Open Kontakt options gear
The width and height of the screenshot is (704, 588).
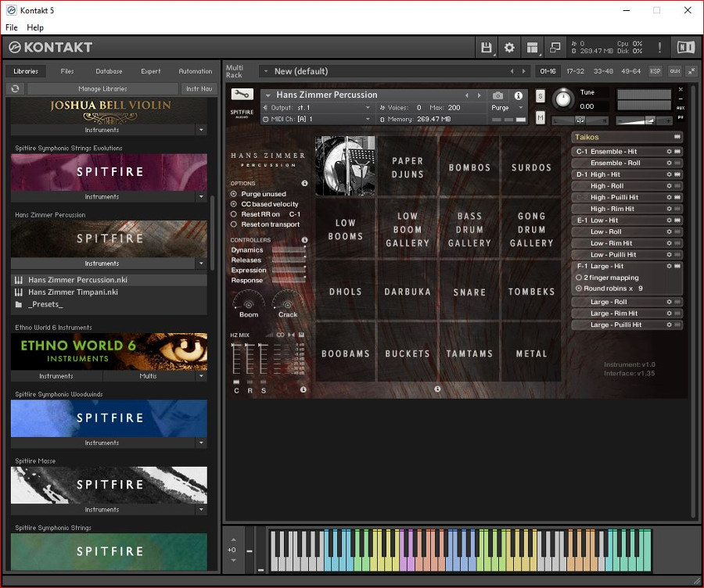(x=509, y=47)
